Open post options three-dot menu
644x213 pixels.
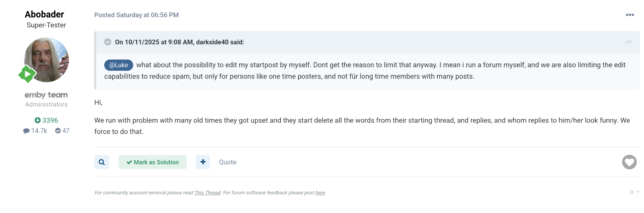click(x=630, y=15)
